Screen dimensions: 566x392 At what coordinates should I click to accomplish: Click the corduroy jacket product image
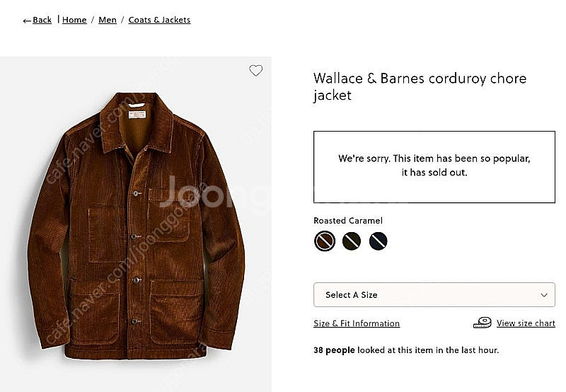(136, 226)
